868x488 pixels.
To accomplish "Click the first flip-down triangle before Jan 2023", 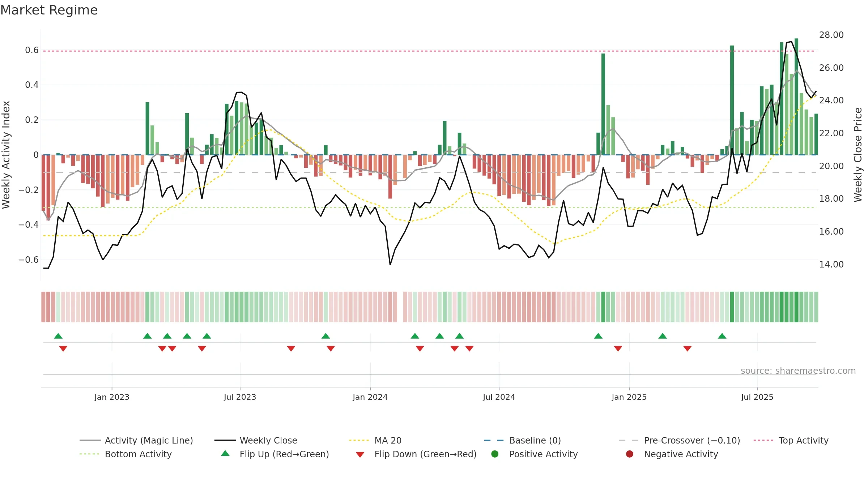I will pos(63,348).
